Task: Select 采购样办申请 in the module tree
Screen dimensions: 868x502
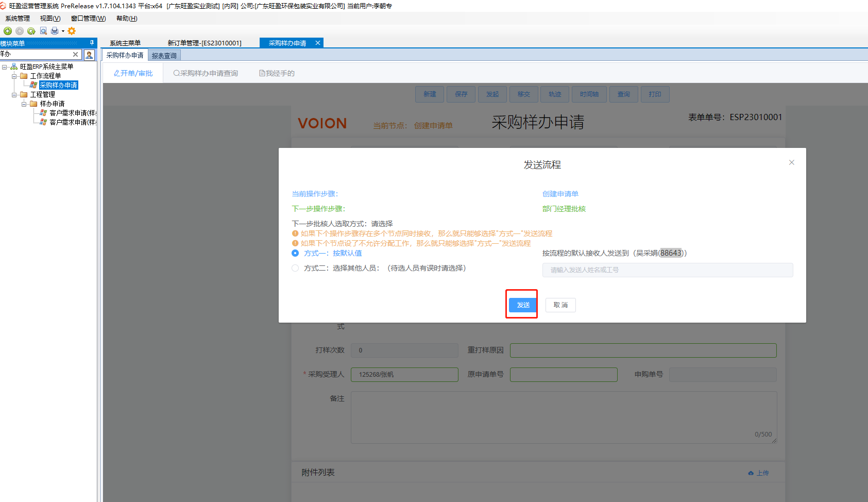Action: coord(59,85)
